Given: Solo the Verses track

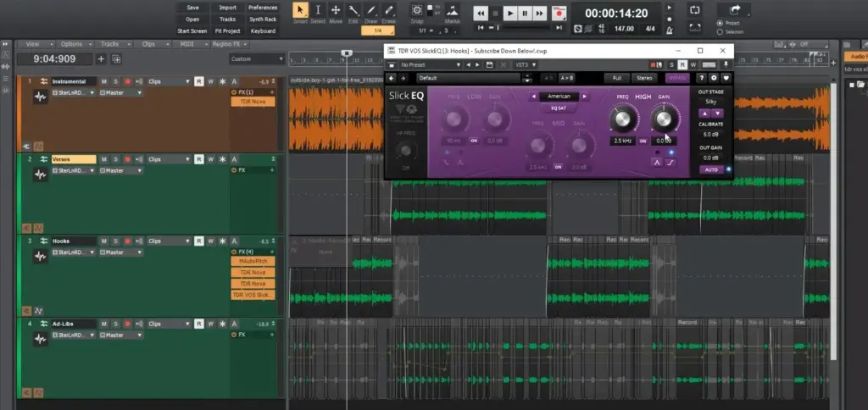Looking at the screenshot, I should pos(115,159).
